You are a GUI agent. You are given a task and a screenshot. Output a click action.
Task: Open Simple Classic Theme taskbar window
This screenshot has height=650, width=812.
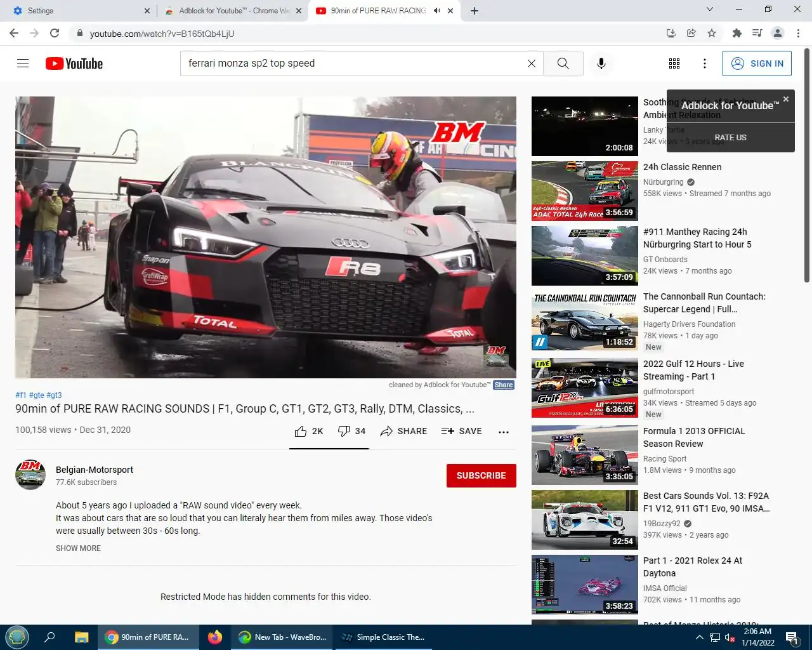[383, 637]
